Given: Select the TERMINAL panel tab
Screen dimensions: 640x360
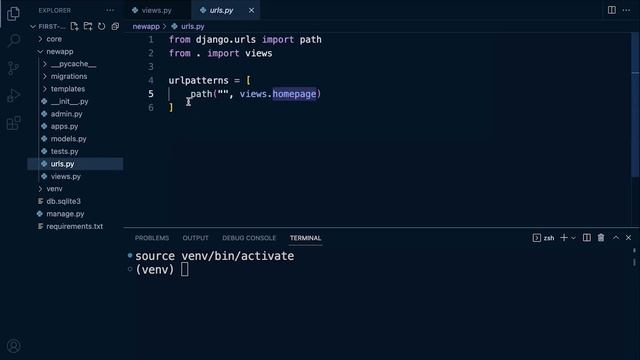Looking at the screenshot, I should pos(305,238).
